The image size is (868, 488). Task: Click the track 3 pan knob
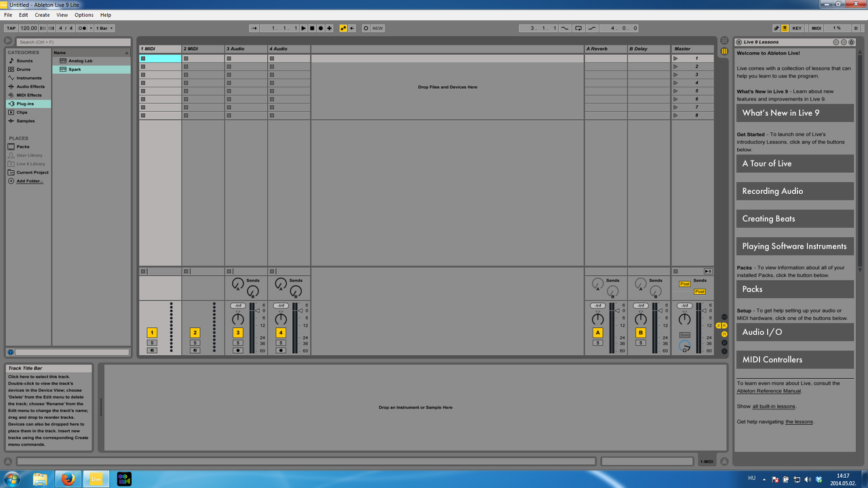[x=238, y=319]
